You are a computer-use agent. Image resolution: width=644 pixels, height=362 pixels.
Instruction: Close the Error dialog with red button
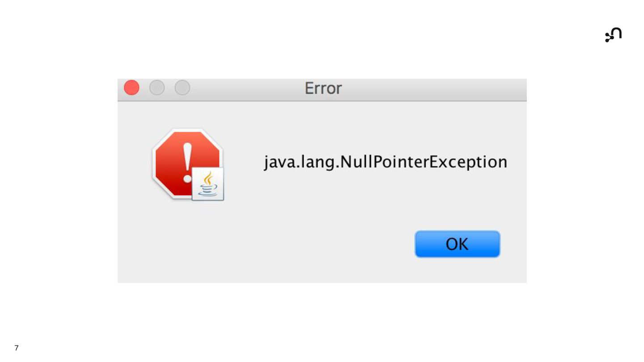(131, 88)
